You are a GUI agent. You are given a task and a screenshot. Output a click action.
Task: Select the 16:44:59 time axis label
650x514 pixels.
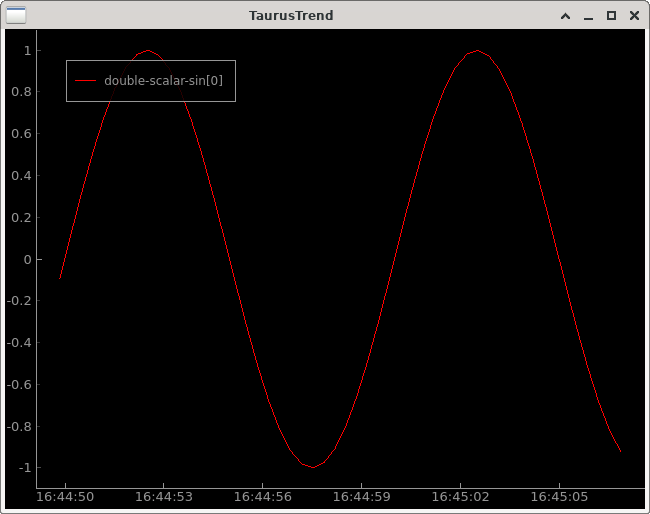tap(361, 497)
